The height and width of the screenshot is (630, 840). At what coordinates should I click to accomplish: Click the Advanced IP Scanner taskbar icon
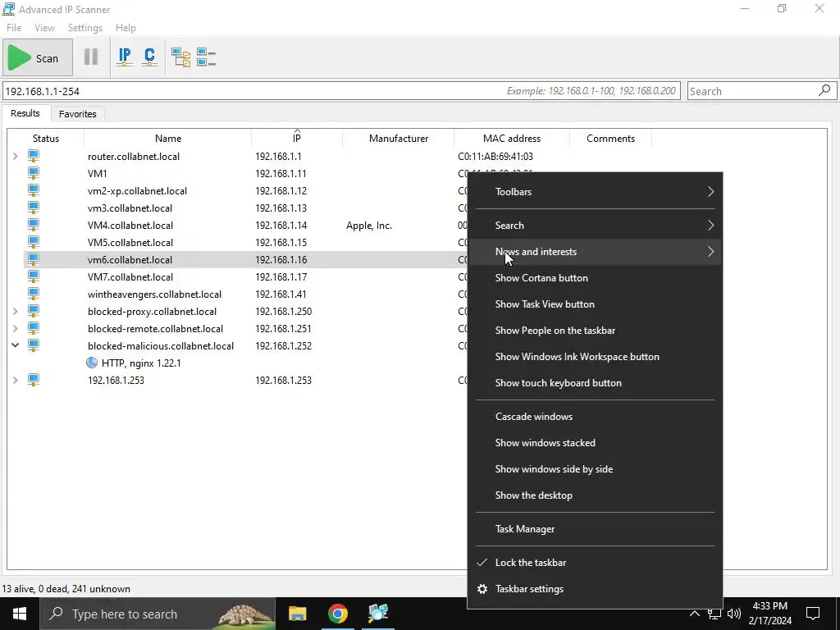click(378, 614)
